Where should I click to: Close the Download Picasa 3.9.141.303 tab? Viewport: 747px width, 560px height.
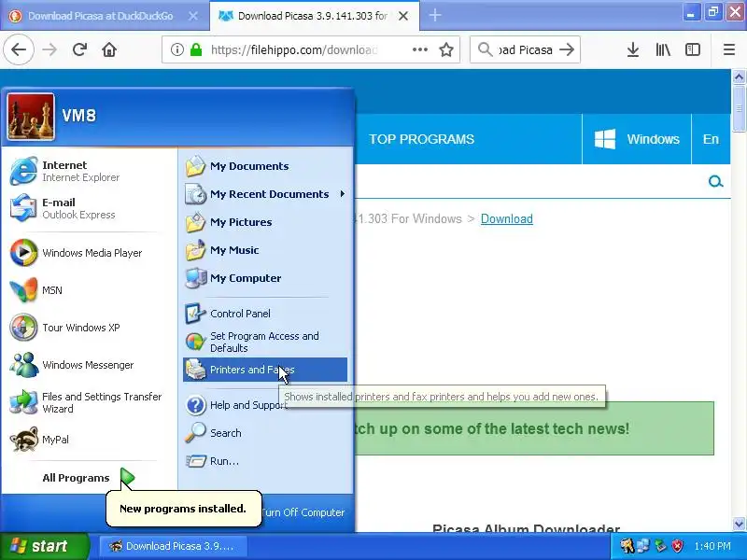[403, 16]
